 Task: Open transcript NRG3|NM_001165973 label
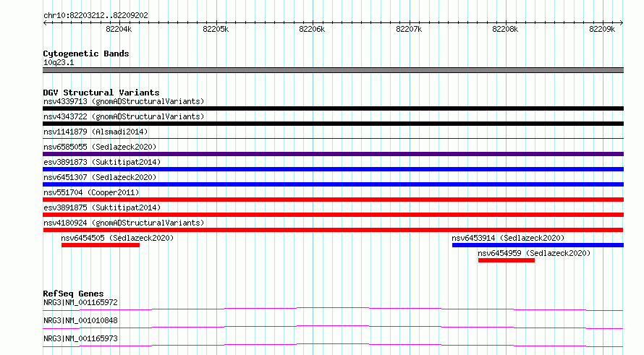80,338
